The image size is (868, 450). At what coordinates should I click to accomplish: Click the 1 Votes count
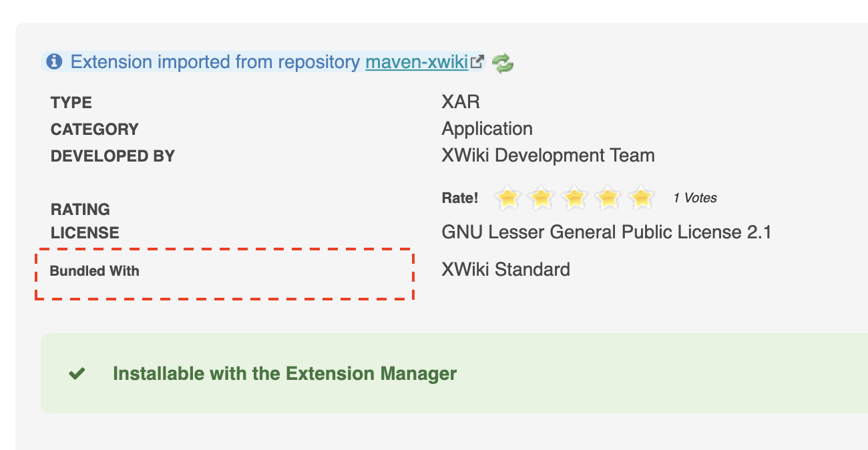point(694,198)
